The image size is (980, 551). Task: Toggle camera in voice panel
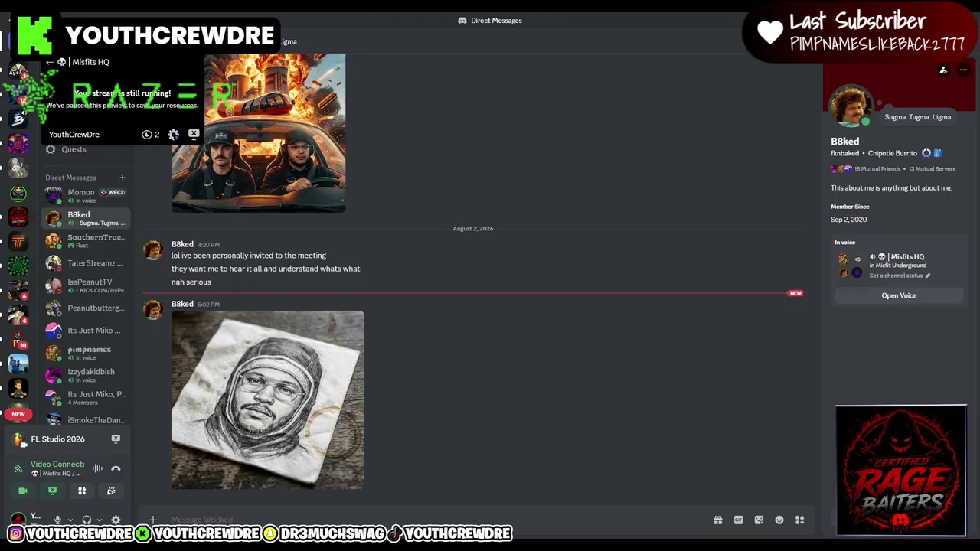(x=23, y=491)
